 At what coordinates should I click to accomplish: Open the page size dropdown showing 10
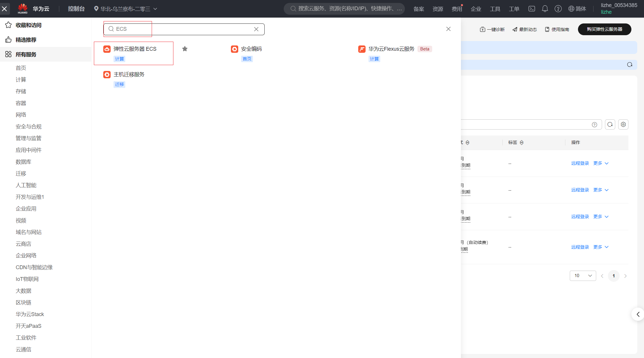(583, 276)
